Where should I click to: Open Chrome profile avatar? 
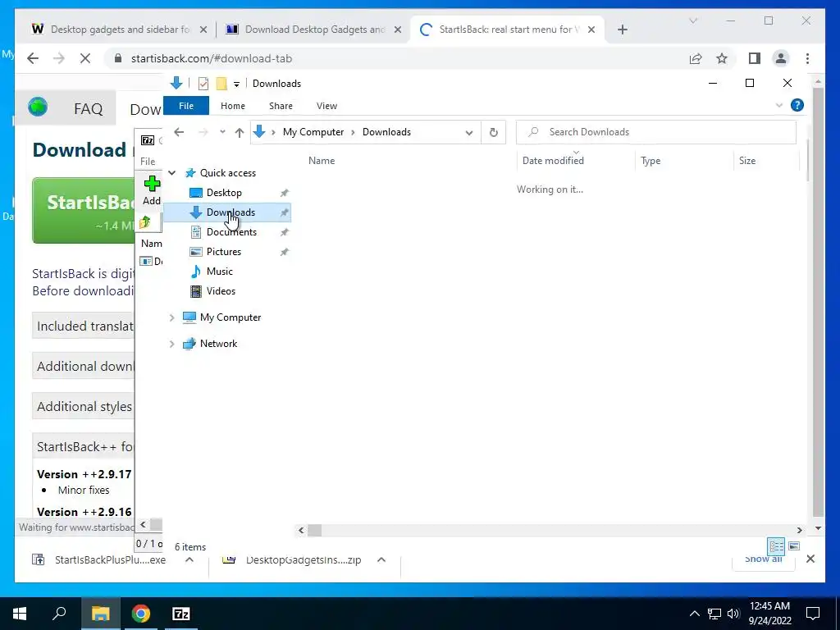tap(781, 58)
